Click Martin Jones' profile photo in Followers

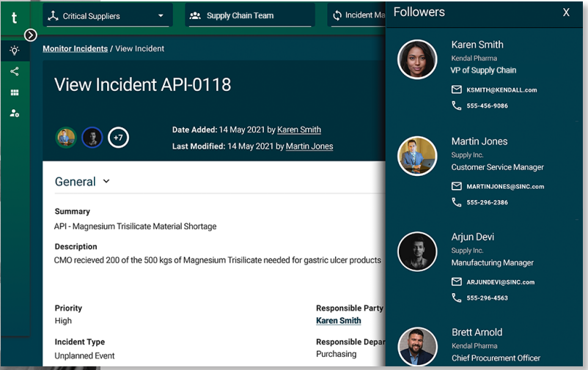coord(417,156)
